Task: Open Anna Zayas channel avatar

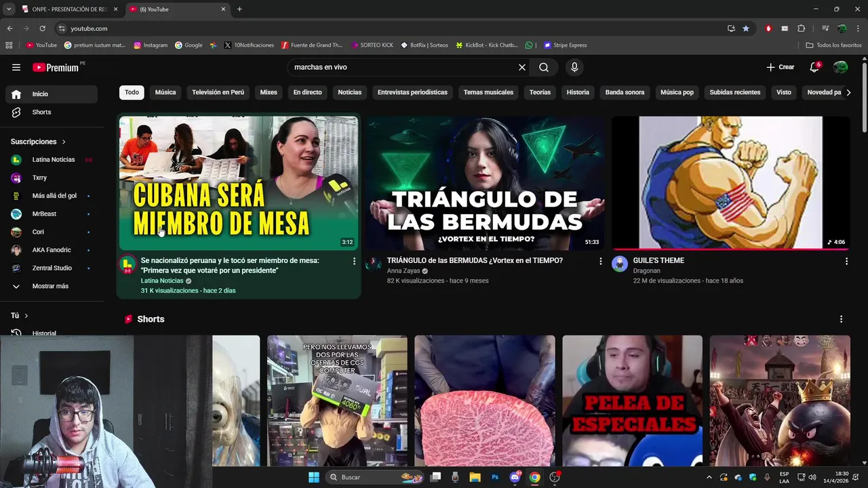Action: (374, 264)
